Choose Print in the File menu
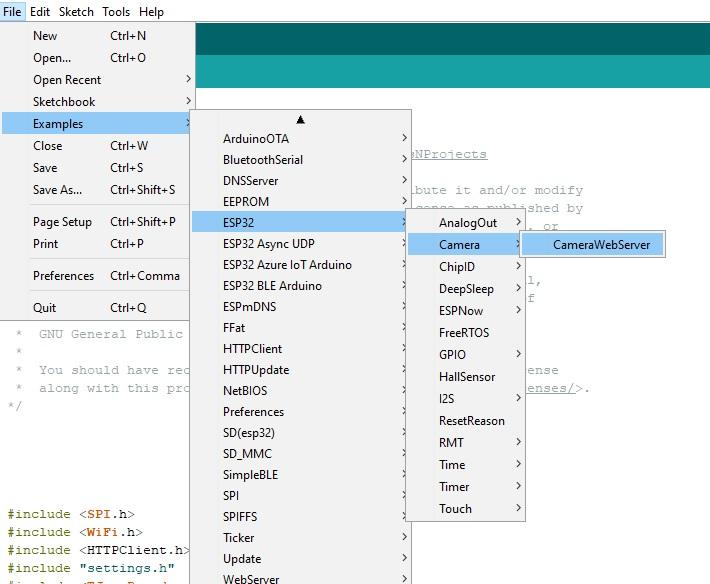This screenshot has height=584, width=710. pos(97,244)
